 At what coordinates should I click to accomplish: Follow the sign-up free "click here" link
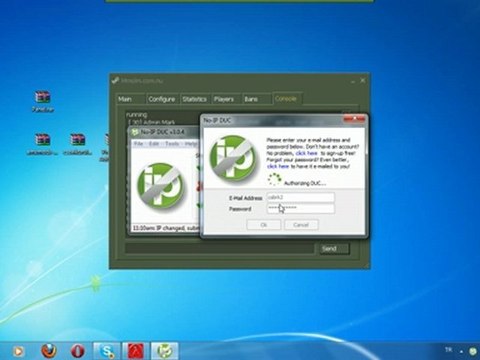tap(306, 153)
